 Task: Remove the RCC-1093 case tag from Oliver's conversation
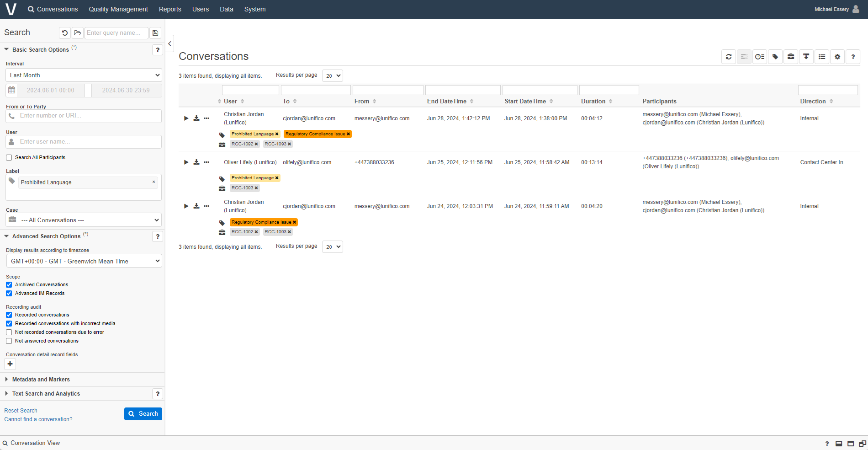click(256, 187)
